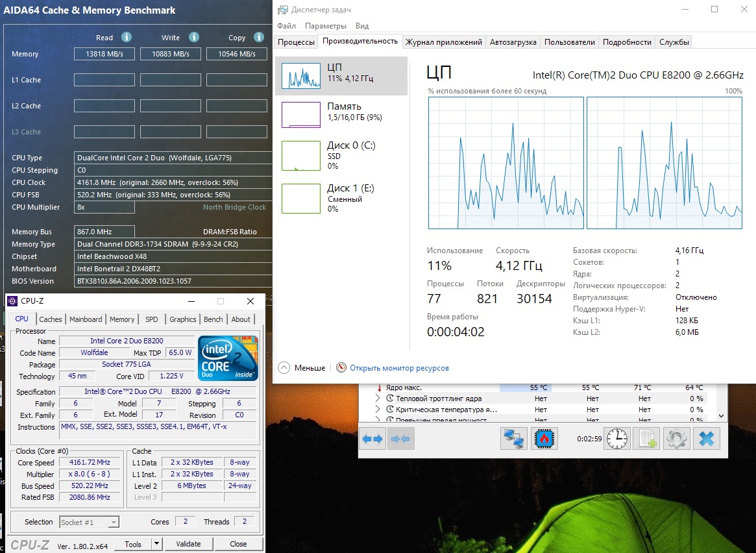Click the flame chip icon
The image size is (756, 553).
click(544, 439)
